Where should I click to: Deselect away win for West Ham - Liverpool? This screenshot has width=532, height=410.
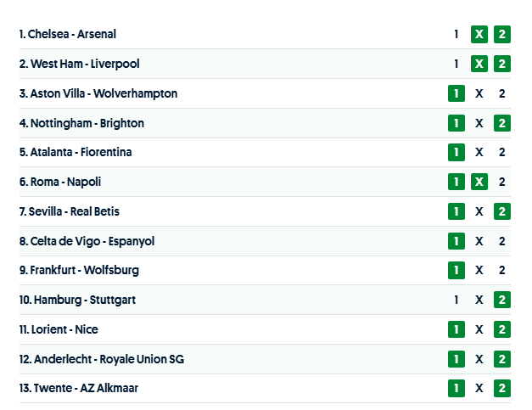tap(502, 64)
